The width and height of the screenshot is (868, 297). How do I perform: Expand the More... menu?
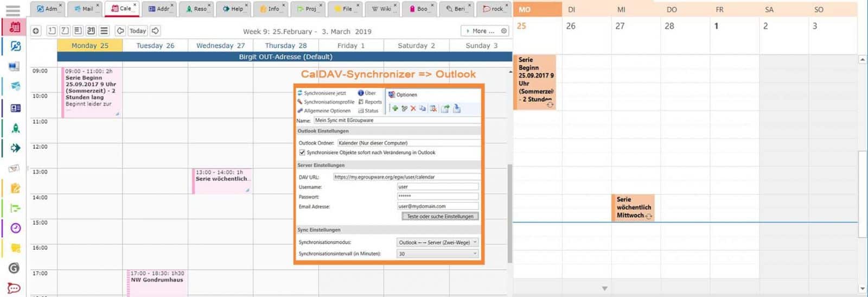[480, 31]
